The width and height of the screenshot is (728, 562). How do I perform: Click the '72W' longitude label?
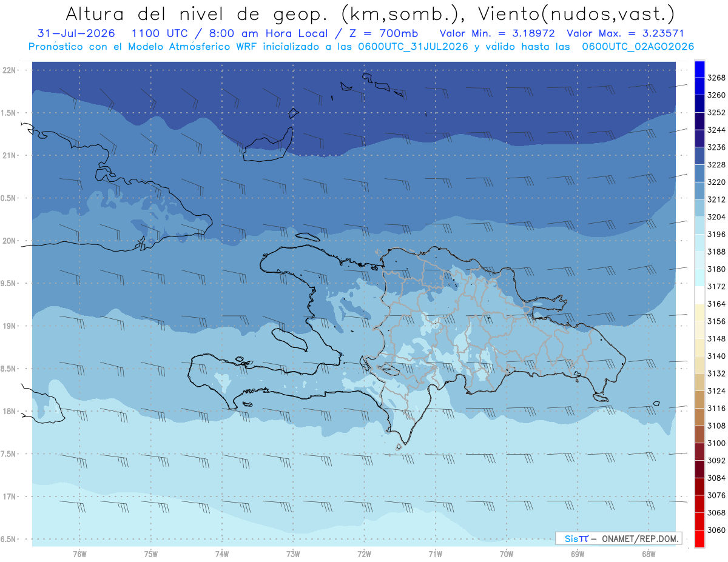click(x=364, y=554)
